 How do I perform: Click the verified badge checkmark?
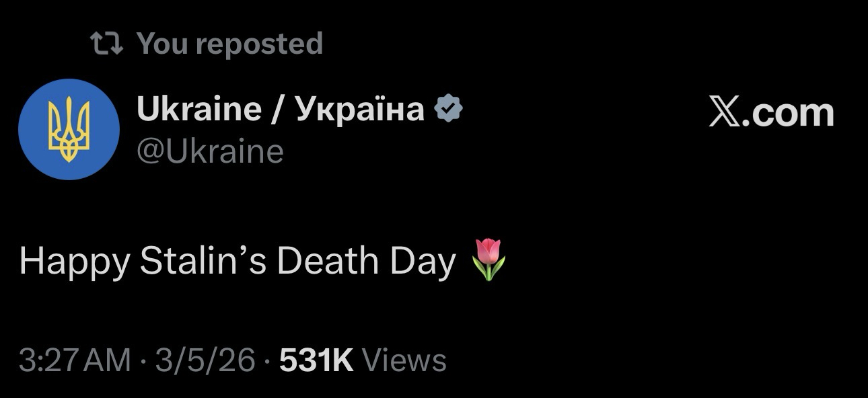449,109
